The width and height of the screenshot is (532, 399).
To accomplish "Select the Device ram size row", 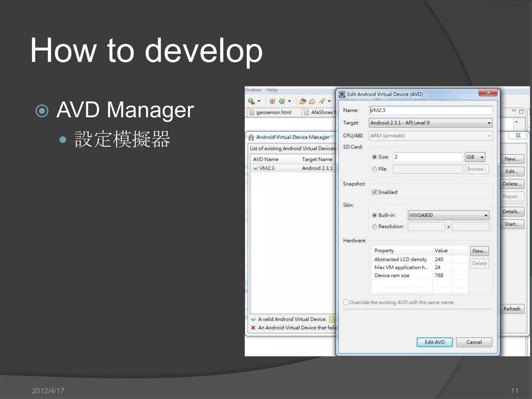I will click(x=420, y=275).
